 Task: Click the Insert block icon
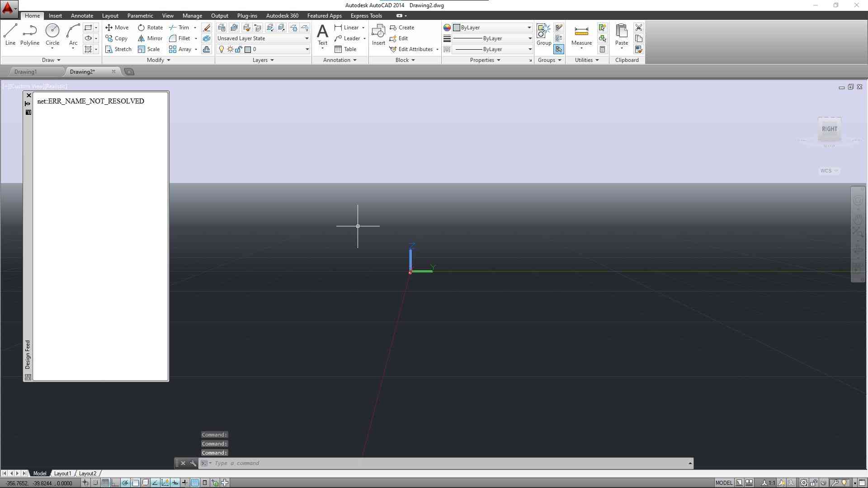coord(378,34)
